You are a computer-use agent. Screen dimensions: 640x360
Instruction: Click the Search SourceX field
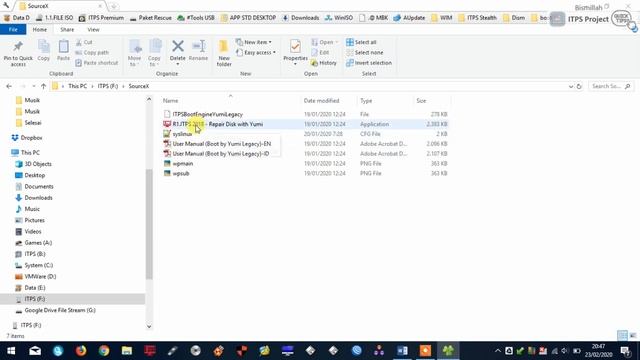pos(611,87)
